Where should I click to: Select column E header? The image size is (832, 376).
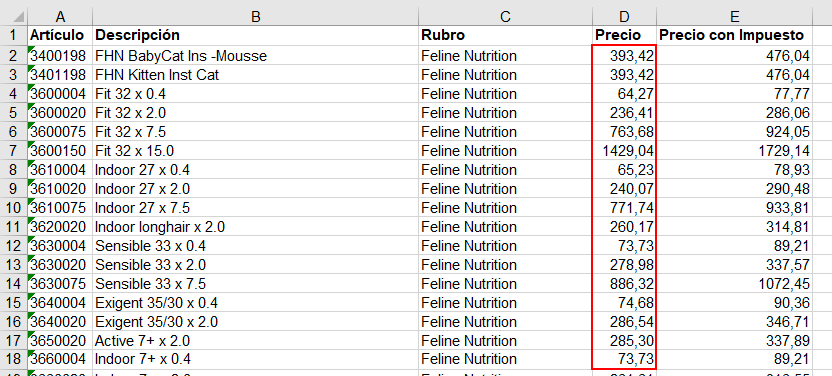(734, 16)
